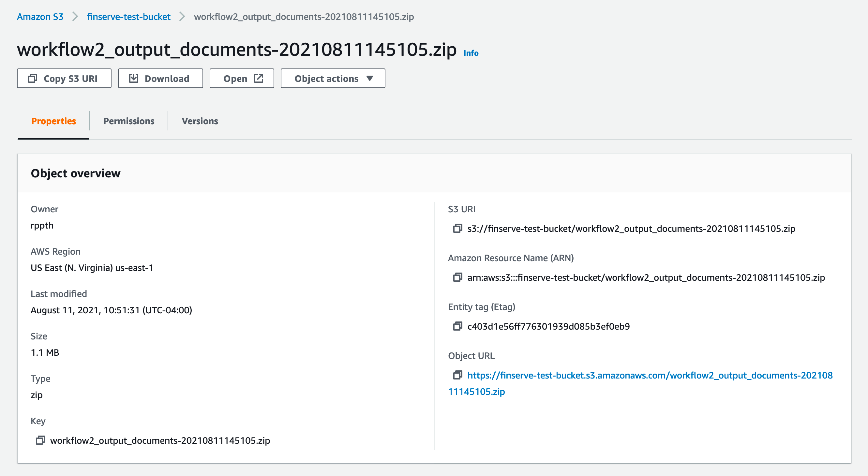
Task: Navigate to finserve-test-bucket breadcrumb
Action: (x=129, y=17)
